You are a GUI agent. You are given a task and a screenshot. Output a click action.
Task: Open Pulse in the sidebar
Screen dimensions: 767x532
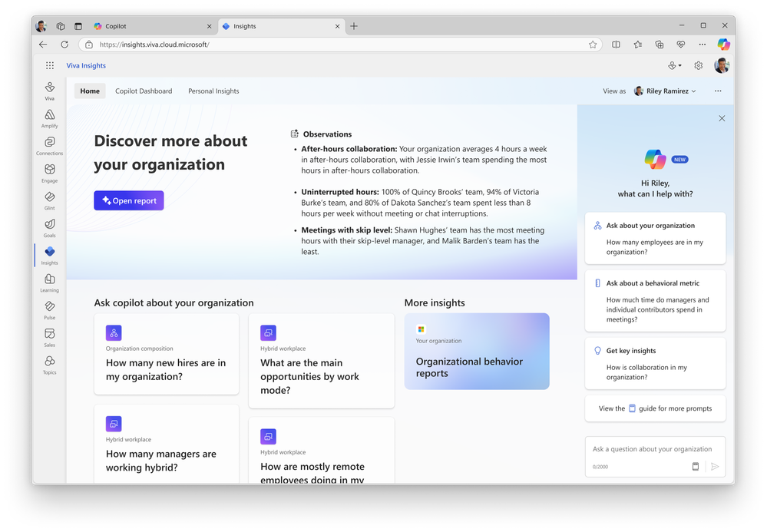pos(49,310)
